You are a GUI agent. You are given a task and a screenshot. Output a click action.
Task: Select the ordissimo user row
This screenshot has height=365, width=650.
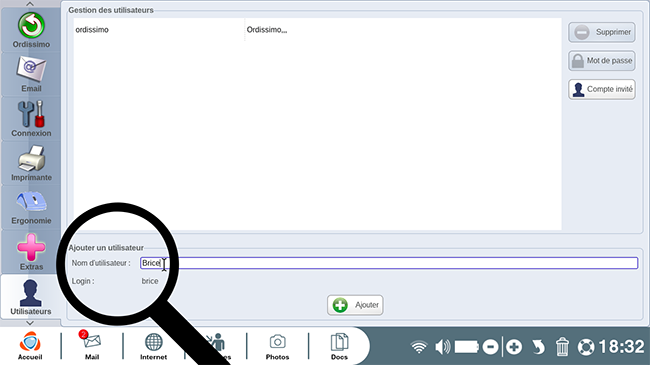pyautogui.click(x=318, y=30)
